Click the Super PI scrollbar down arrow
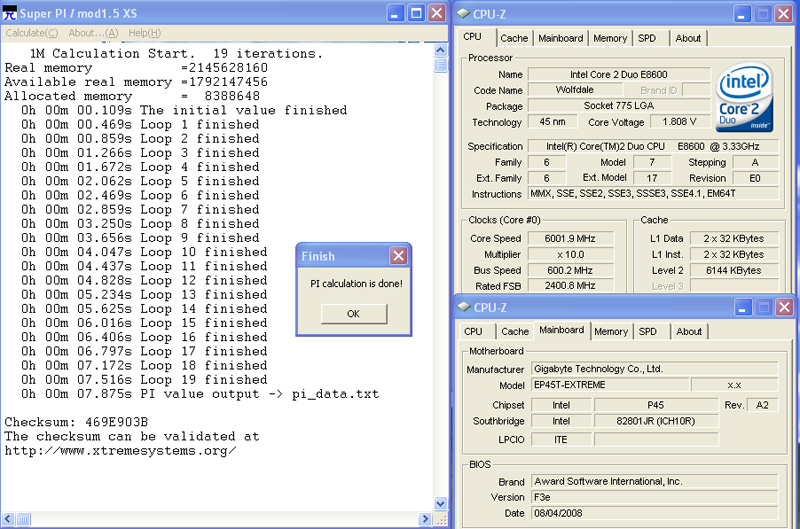The image size is (800, 529). pos(441,503)
